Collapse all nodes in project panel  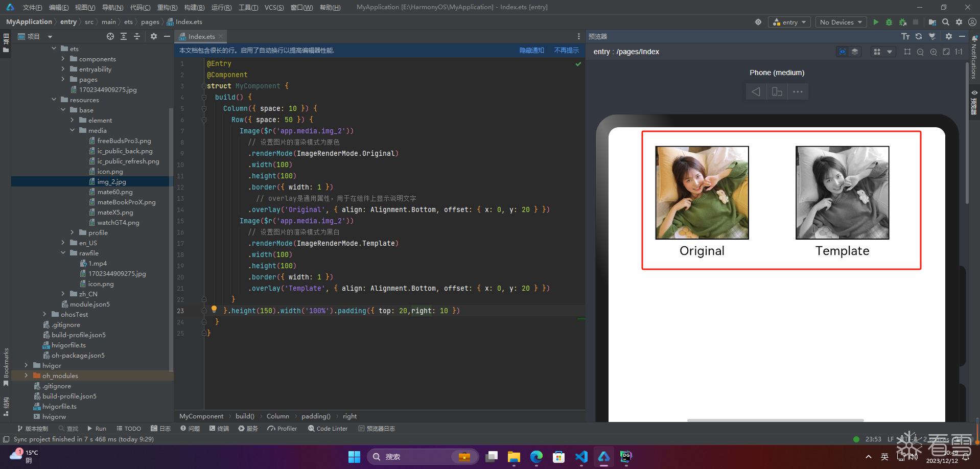point(137,36)
